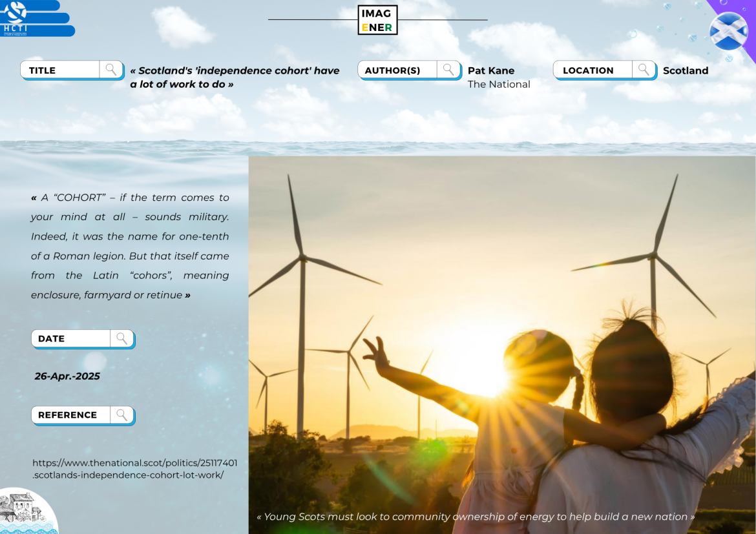756x534 pixels.
Task: Click the IMAG ENER logo
Action: pos(377,20)
